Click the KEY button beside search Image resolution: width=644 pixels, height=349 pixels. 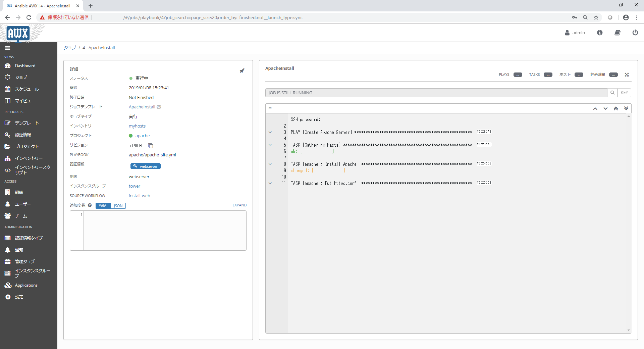[624, 93]
